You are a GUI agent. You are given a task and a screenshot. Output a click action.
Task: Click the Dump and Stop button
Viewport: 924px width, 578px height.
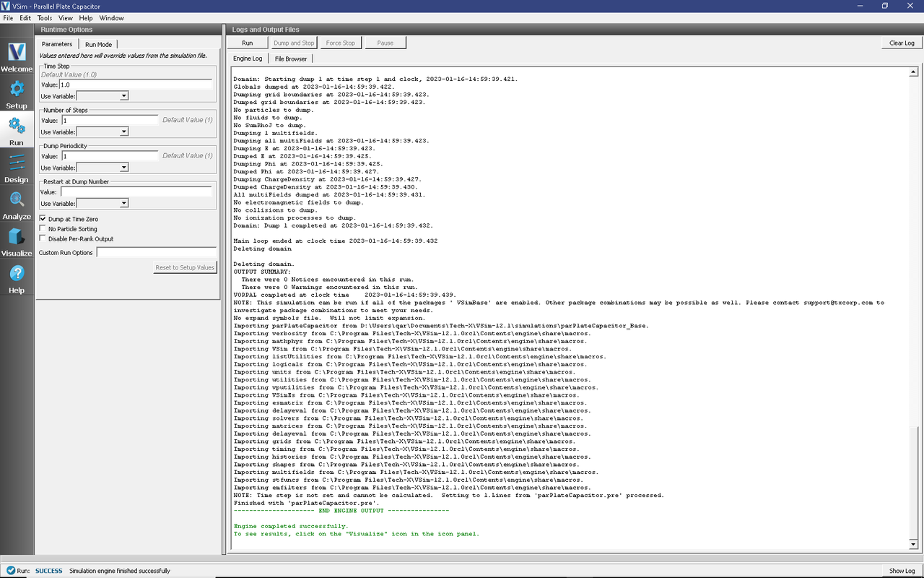click(294, 43)
